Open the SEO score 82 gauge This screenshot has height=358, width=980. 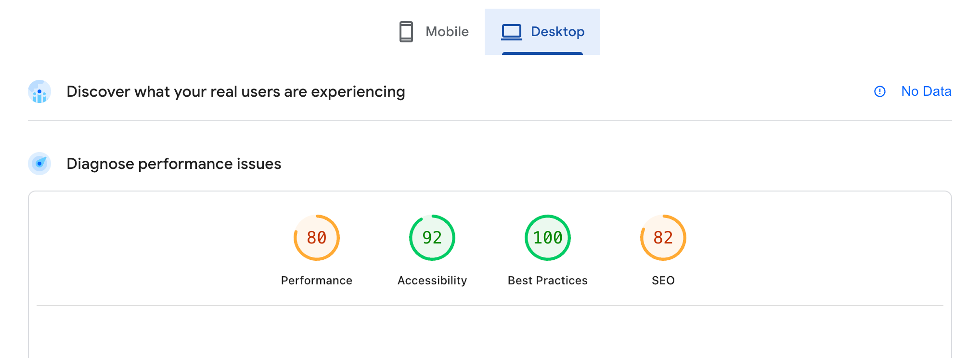click(663, 238)
